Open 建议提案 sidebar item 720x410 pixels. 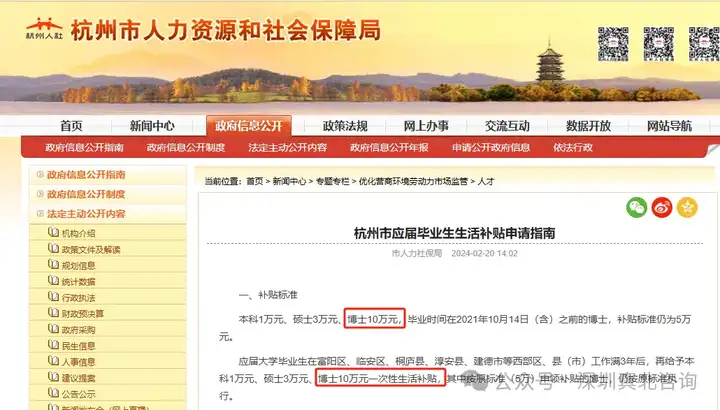(x=79, y=378)
